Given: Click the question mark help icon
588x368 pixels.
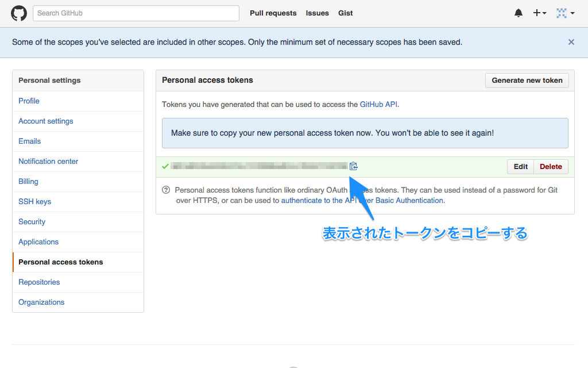Looking at the screenshot, I should point(166,190).
